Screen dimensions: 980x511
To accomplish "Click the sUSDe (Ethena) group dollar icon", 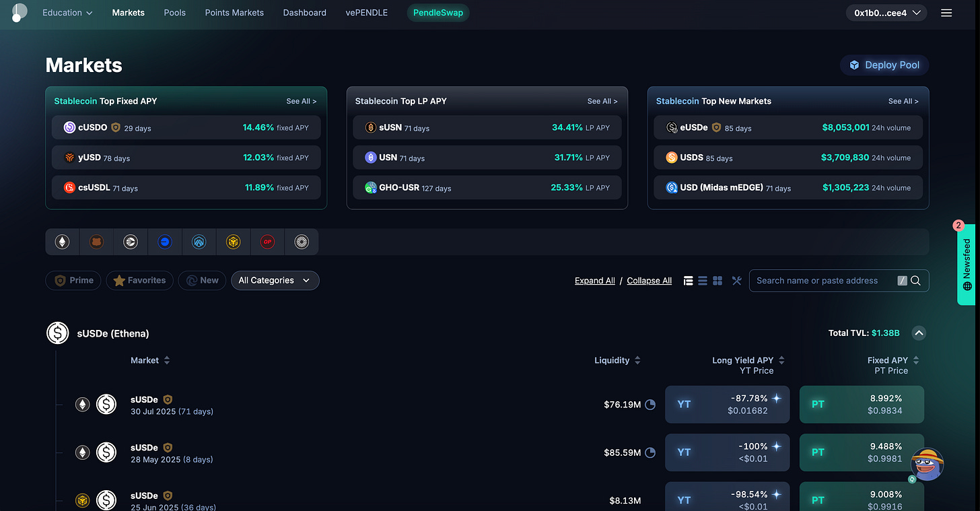I will pos(58,333).
